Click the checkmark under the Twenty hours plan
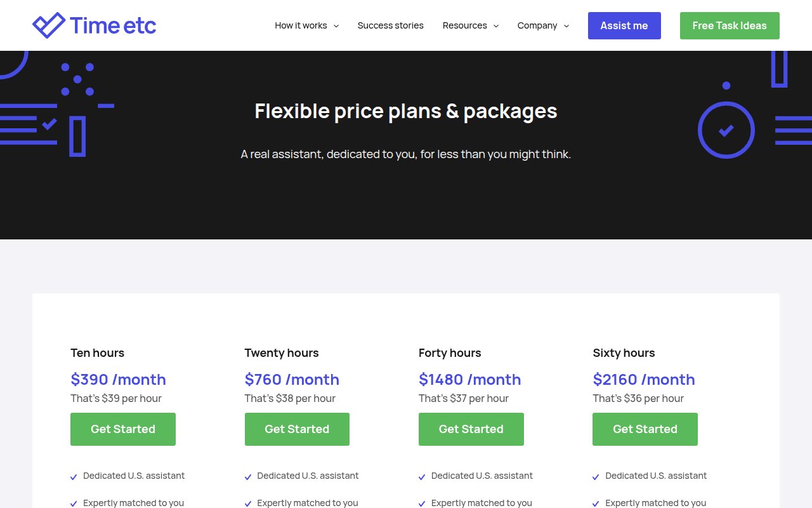Viewport: 812px width, 508px height. (x=248, y=477)
